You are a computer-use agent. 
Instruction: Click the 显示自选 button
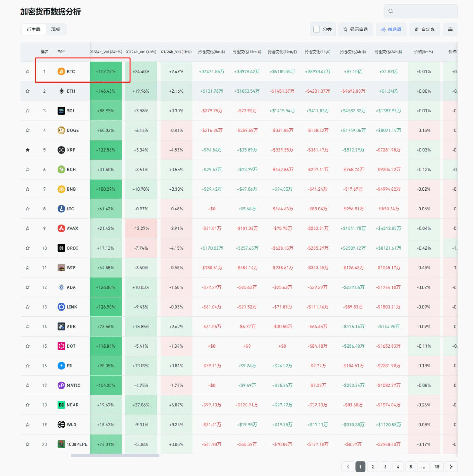[356, 29]
